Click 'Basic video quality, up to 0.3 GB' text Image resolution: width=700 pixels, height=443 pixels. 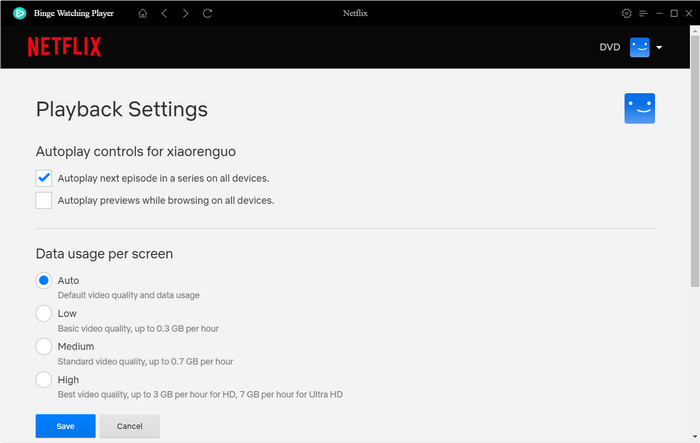coord(138,328)
